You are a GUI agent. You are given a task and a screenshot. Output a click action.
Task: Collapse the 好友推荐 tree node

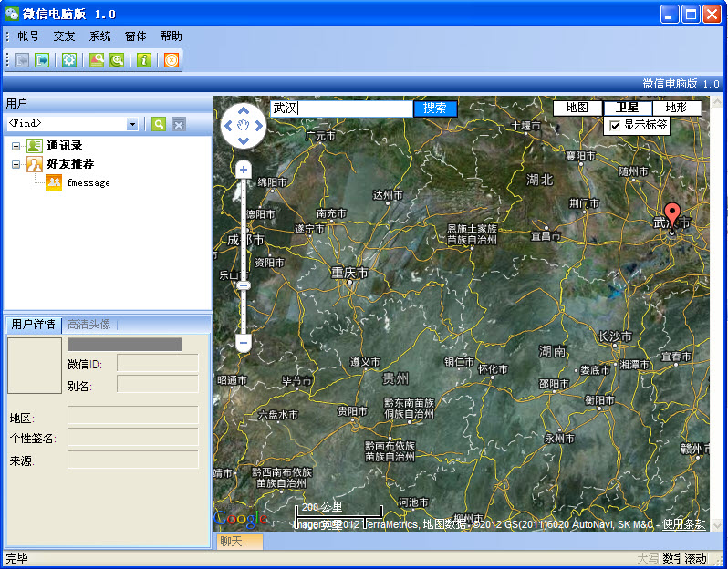click(16, 164)
